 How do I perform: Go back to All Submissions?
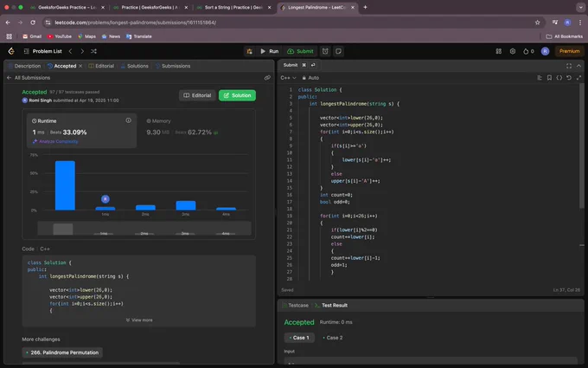tap(29, 78)
